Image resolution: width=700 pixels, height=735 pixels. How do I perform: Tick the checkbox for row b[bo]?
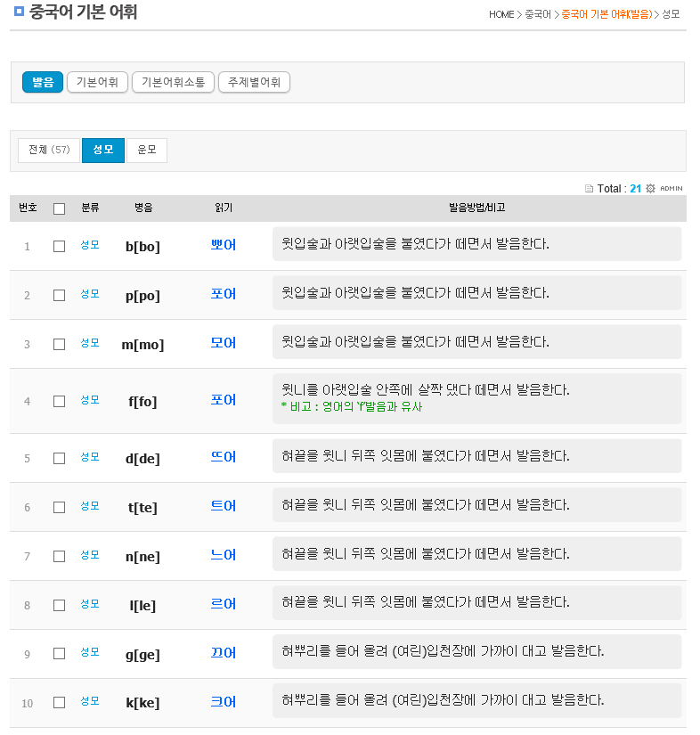tap(59, 246)
